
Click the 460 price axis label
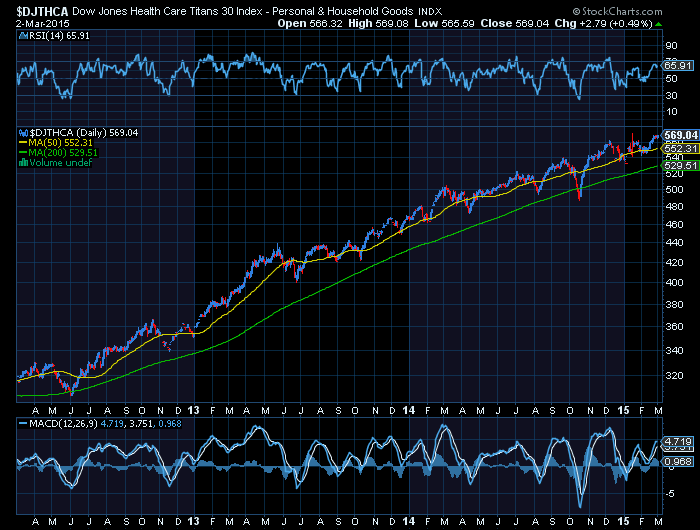675,225
